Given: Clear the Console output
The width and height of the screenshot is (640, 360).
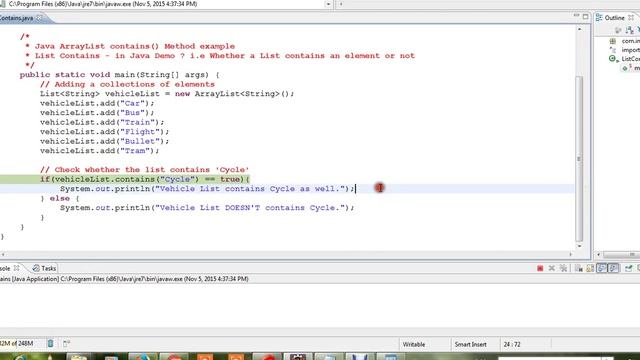Looking at the screenshot, I should click(578, 268).
